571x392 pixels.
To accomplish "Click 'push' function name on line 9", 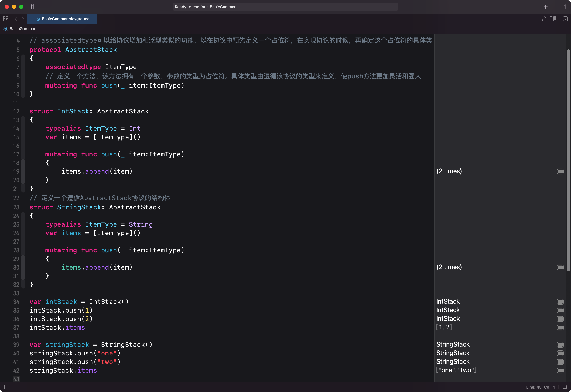I will (109, 86).
